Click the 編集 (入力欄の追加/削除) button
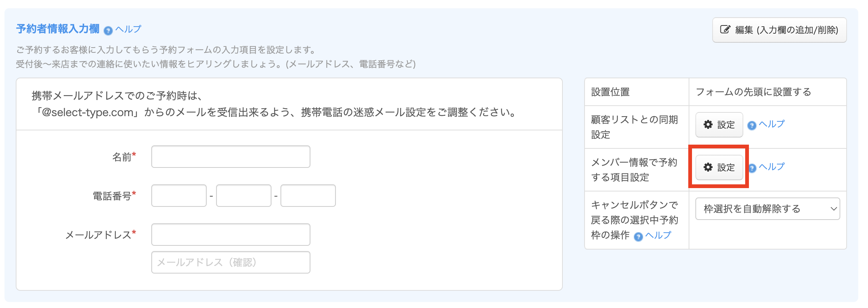868x308 pixels. (x=779, y=30)
